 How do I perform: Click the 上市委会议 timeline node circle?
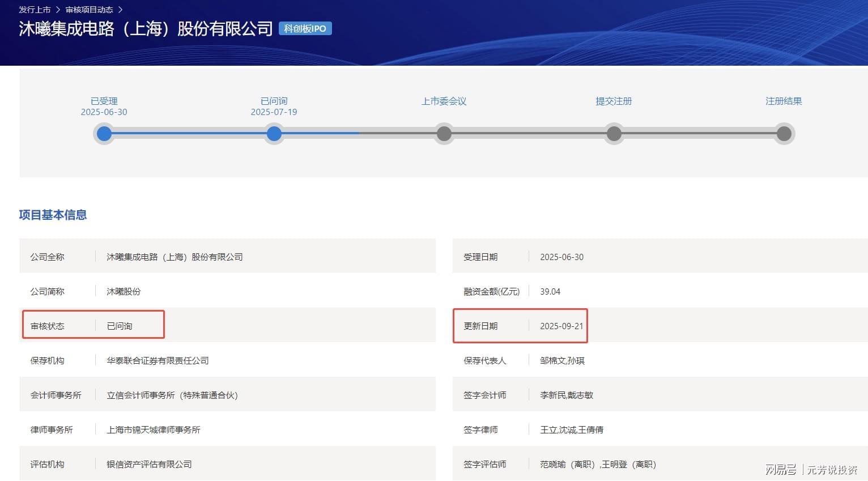[444, 134]
